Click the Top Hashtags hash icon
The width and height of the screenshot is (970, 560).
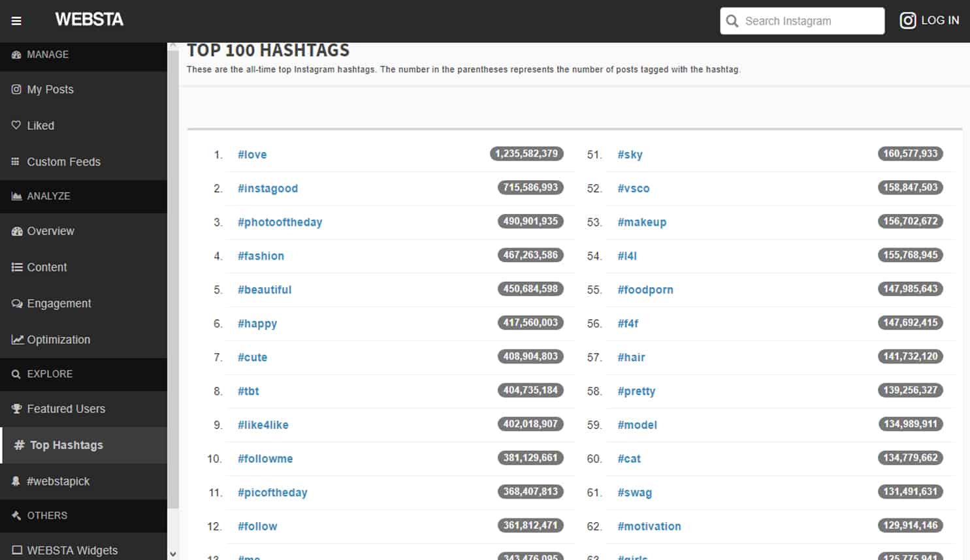tap(20, 445)
